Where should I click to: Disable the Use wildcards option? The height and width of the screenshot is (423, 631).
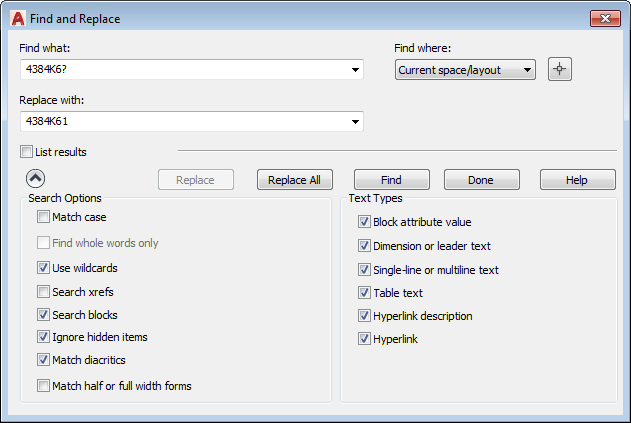(43, 268)
